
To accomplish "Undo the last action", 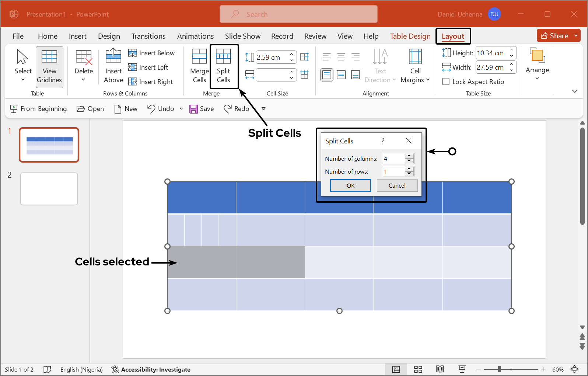I will pyautogui.click(x=161, y=109).
